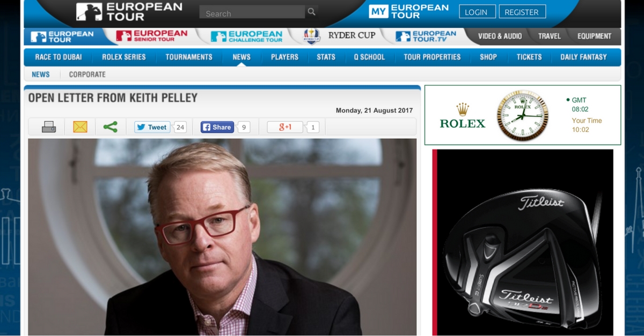Open the Daily Fantasy menu
This screenshot has height=336, width=644.
[x=583, y=57]
